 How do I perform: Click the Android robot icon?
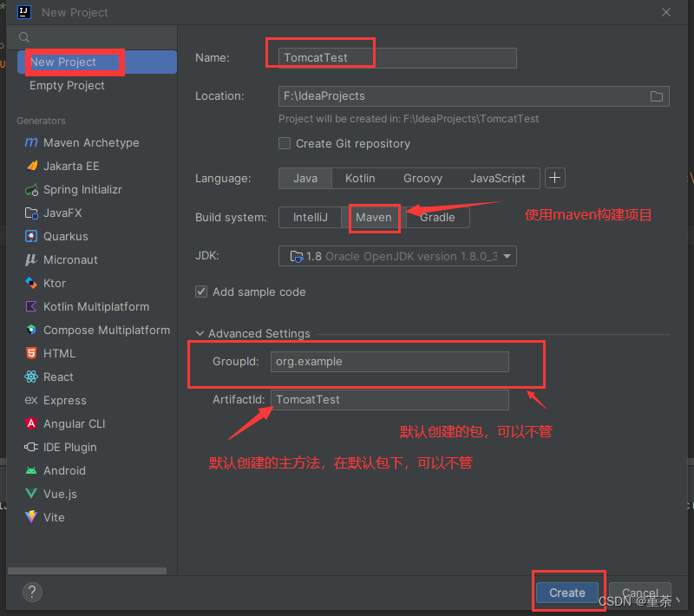click(x=31, y=470)
